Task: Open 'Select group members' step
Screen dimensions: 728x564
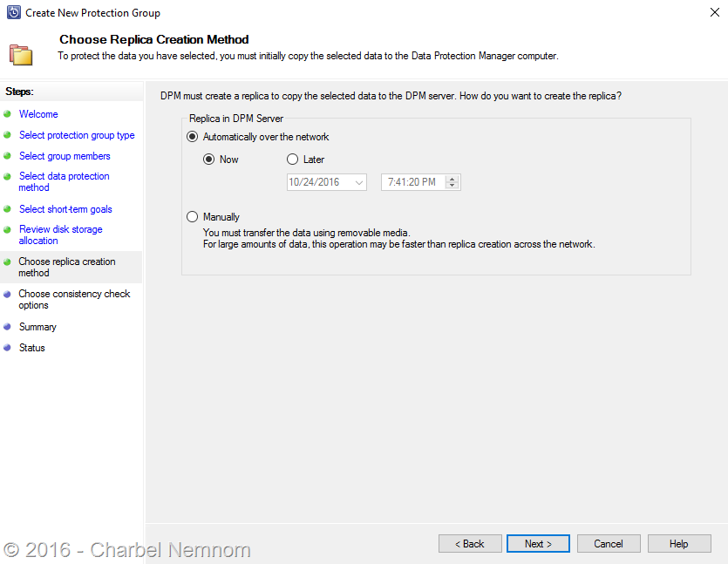Action: pos(65,156)
